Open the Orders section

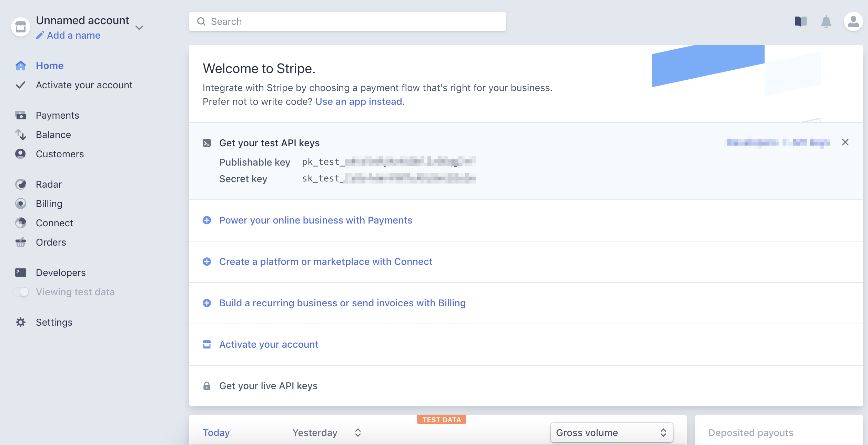pos(51,242)
